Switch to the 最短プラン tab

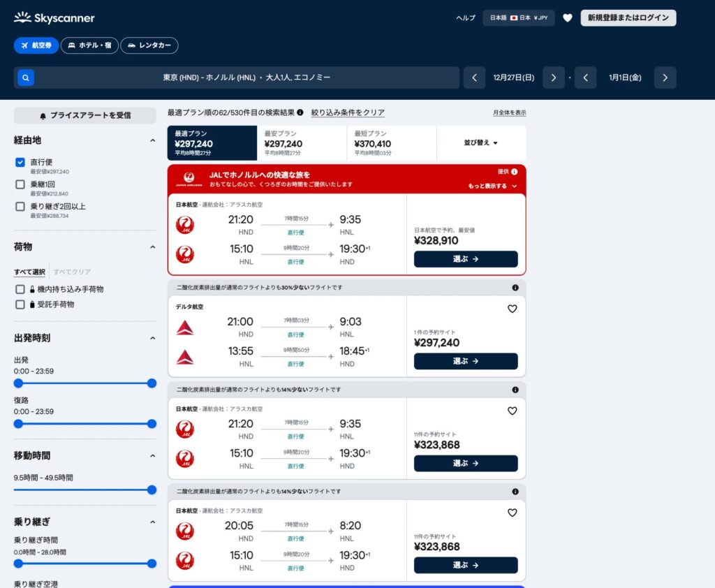[x=392, y=142]
